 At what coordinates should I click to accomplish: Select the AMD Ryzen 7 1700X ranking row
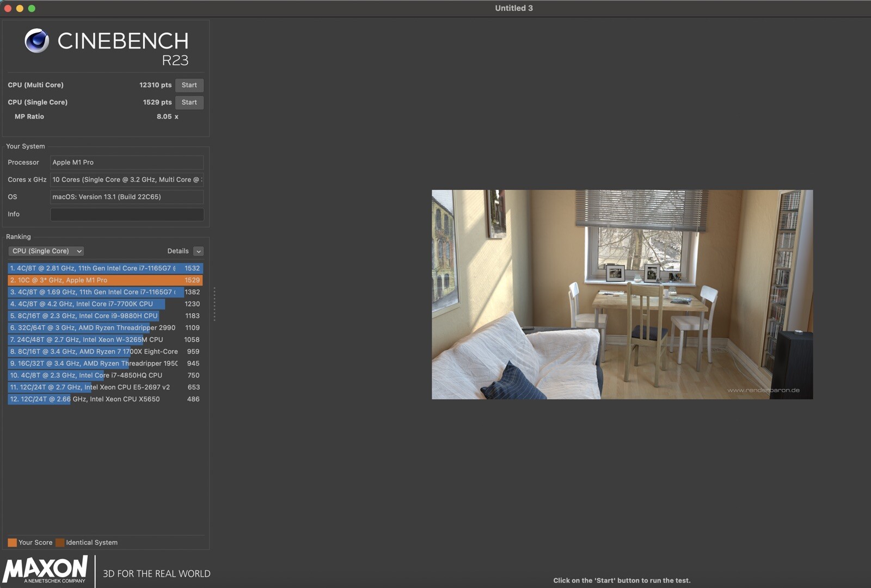(105, 351)
